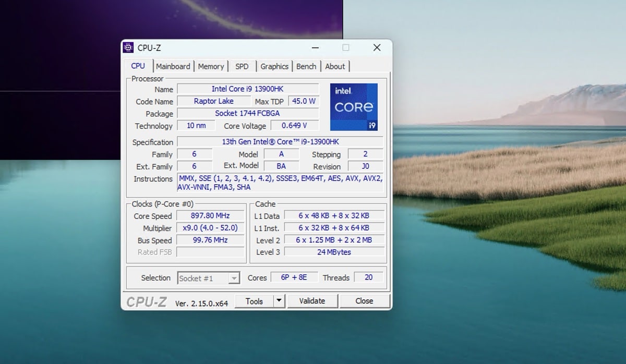Click the Intel Core i9 logo badge
626x364 pixels.
(x=354, y=107)
